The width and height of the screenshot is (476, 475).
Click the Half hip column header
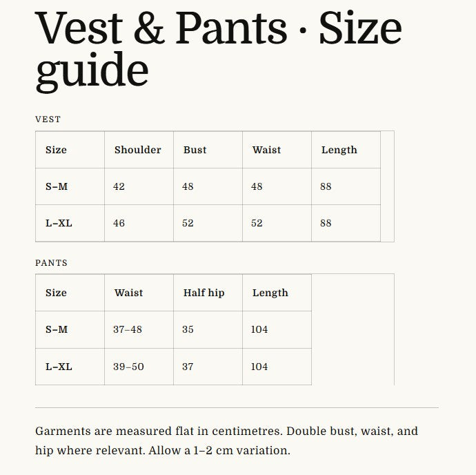tap(204, 293)
